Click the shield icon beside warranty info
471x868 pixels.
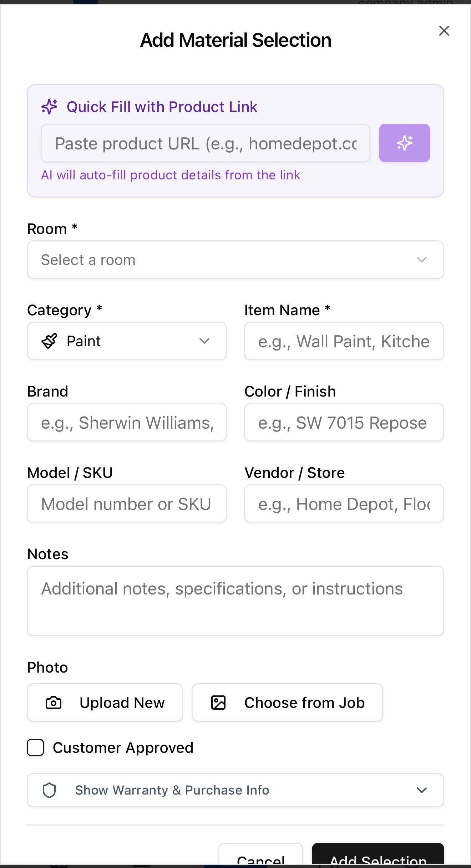(49, 790)
